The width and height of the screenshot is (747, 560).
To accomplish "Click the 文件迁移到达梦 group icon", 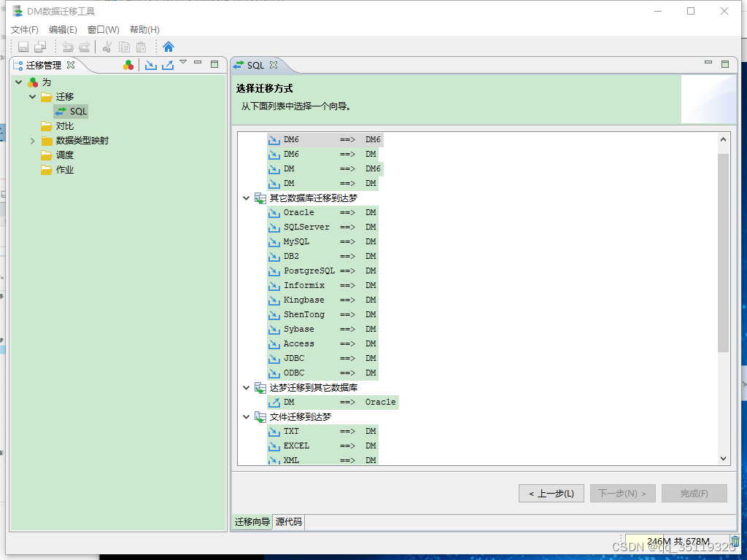I will click(260, 417).
